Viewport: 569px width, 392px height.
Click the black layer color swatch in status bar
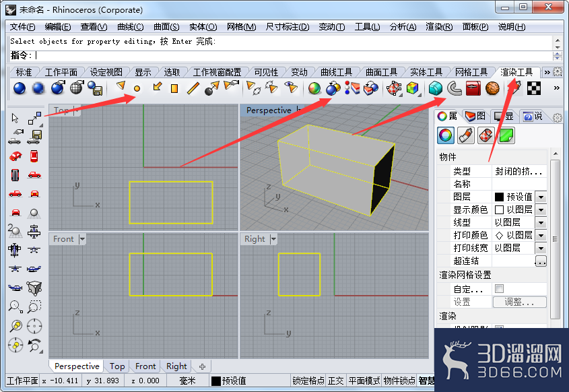pos(216,381)
